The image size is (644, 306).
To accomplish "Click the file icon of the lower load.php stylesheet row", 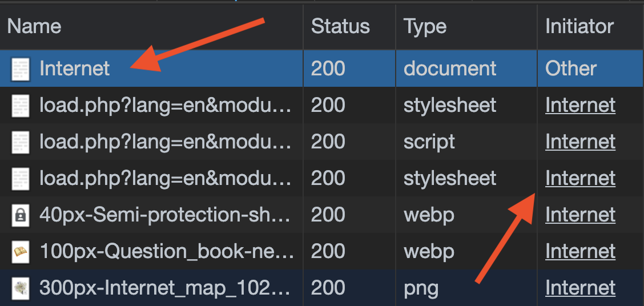I will pyautogui.click(x=21, y=179).
